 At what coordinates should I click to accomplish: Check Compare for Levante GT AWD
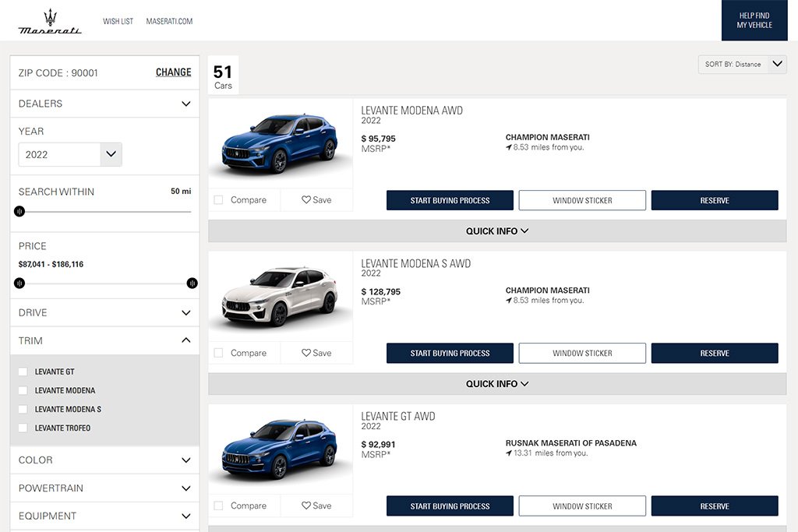(218, 506)
